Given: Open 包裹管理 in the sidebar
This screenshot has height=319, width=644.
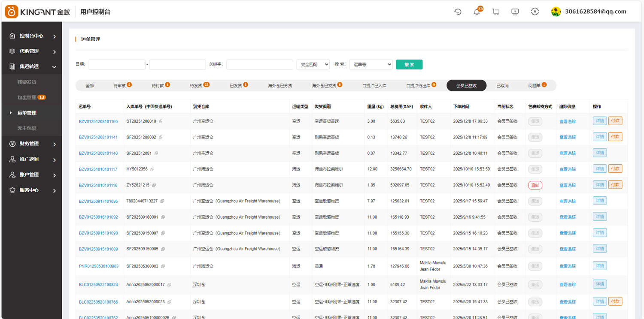Looking at the screenshot, I should tap(27, 97).
